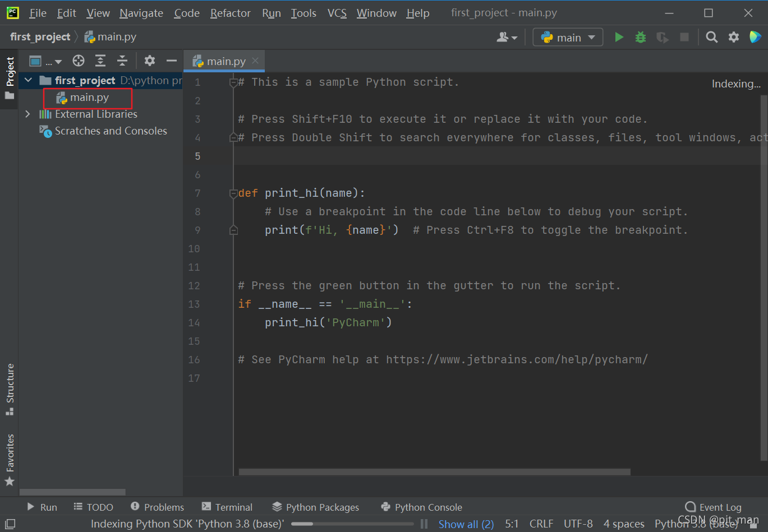This screenshot has height=532, width=768.
Task: Open the Problems tool window
Action: point(157,507)
